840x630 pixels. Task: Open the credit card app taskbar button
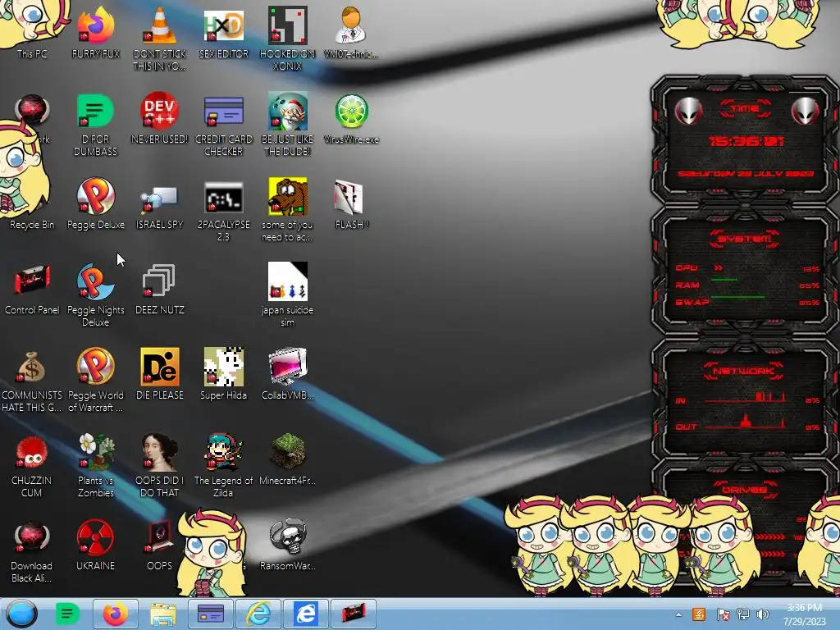(211, 614)
